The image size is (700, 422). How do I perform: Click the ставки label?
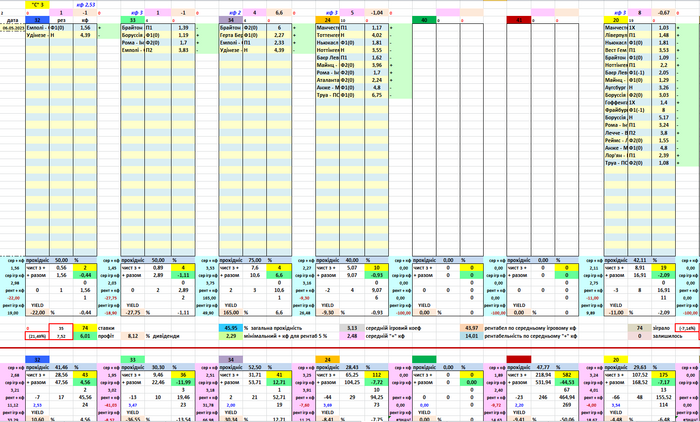(106, 328)
